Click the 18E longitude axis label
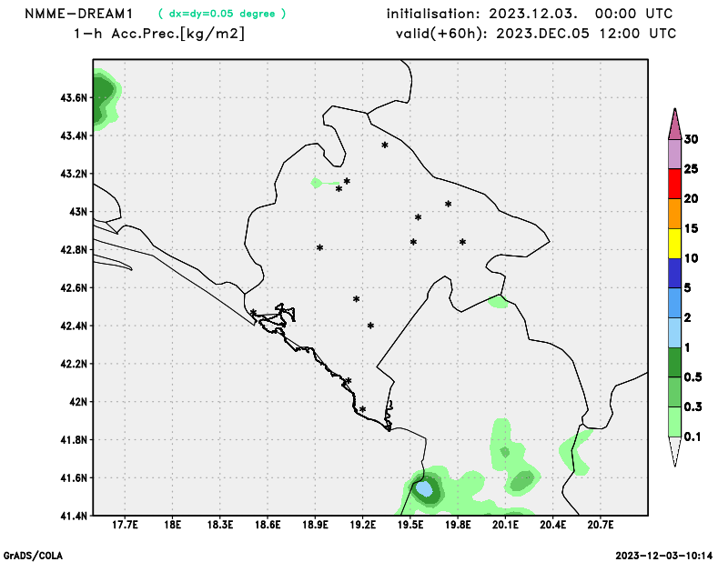The width and height of the screenshot is (728, 562). pos(173,525)
